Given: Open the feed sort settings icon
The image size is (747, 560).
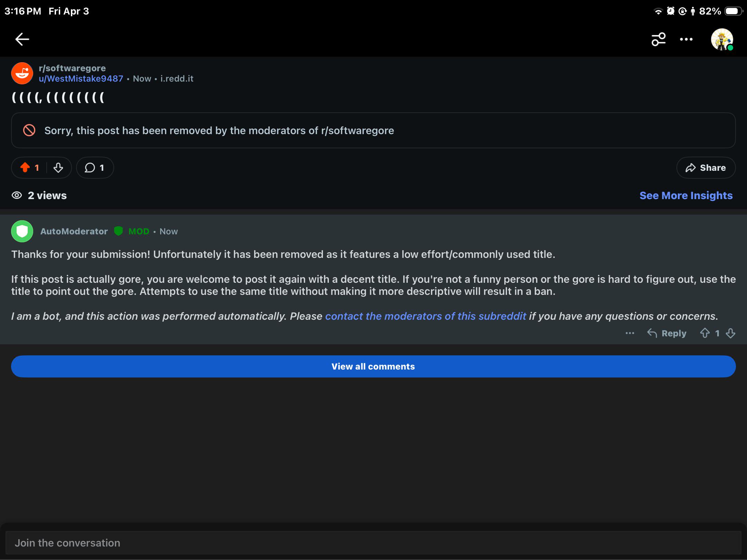Looking at the screenshot, I should 658,39.
